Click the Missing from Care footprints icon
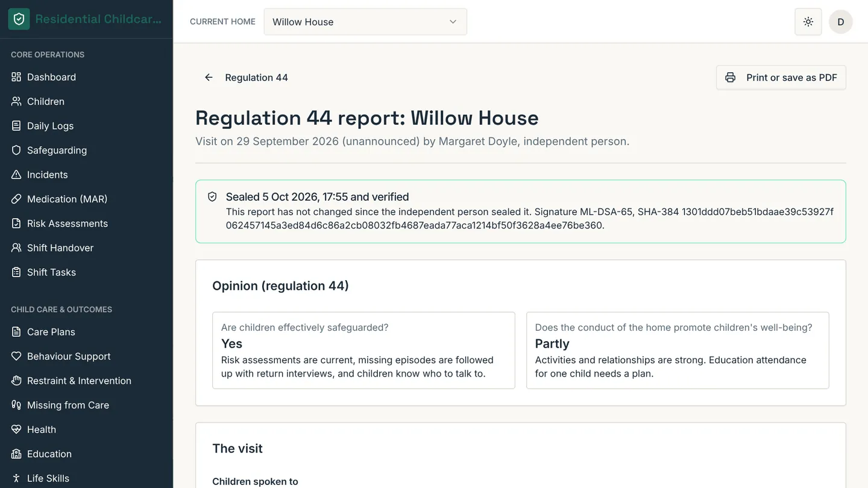The image size is (868, 488). 16,405
